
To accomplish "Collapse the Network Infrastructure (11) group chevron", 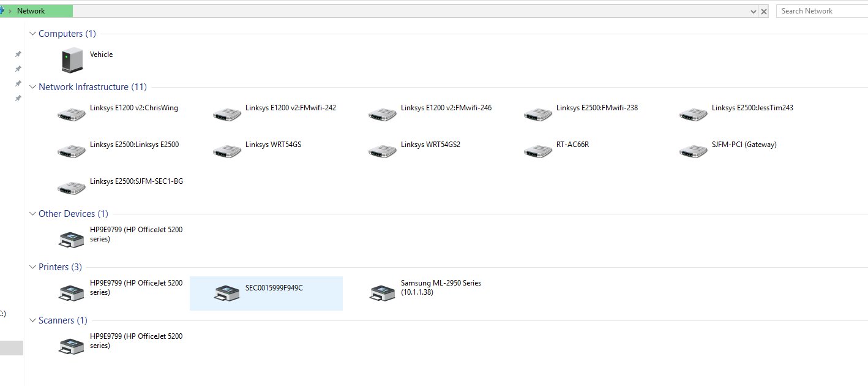I will pyautogui.click(x=32, y=87).
